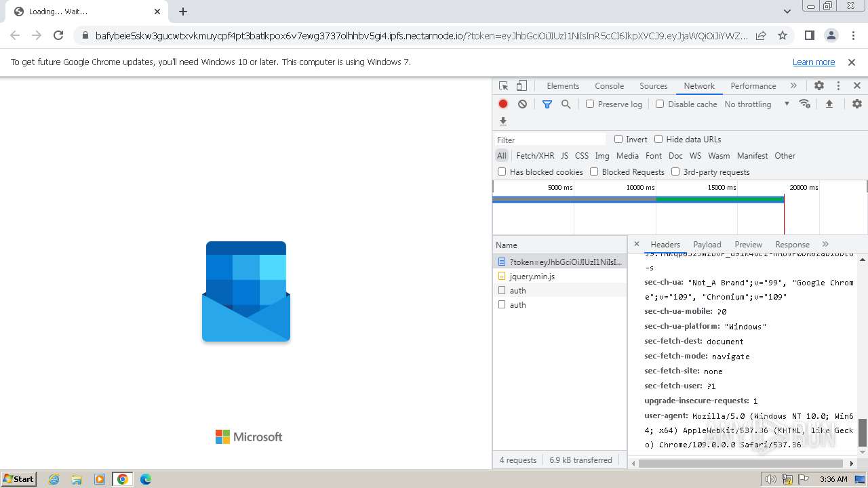Open the Windows Start menu
868x488 pixels.
[x=19, y=479]
